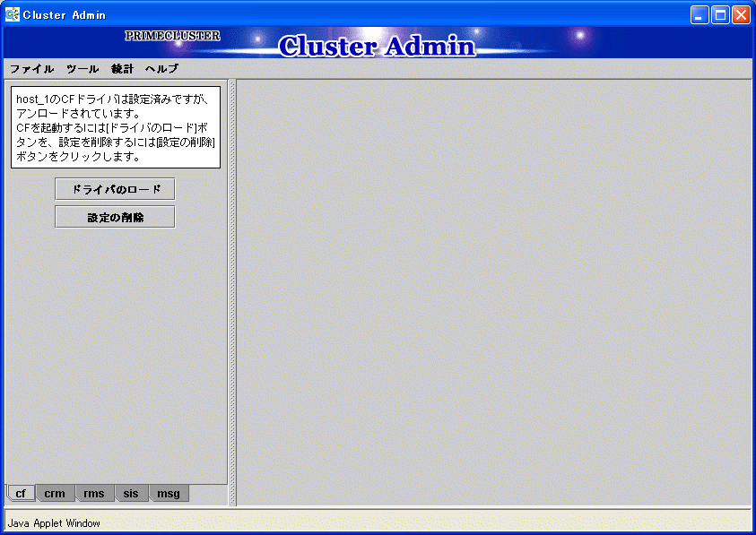Image resolution: width=756 pixels, height=535 pixels.
Task: Click the host_1 CF driver message text
Action: point(115,127)
